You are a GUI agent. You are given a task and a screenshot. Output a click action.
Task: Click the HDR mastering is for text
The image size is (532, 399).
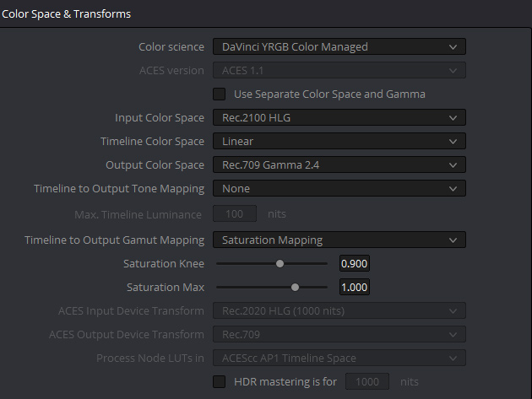coord(285,382)
